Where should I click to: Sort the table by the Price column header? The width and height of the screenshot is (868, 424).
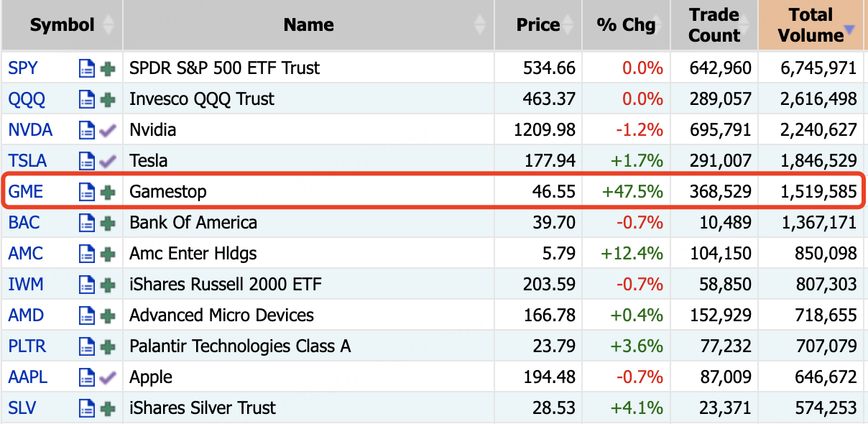pos(537,25)
